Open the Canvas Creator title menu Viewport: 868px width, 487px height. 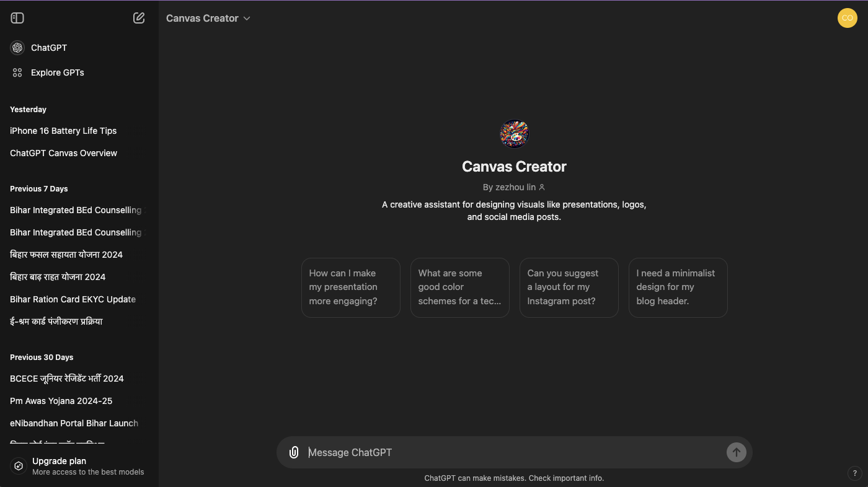(x=208, y=19)
